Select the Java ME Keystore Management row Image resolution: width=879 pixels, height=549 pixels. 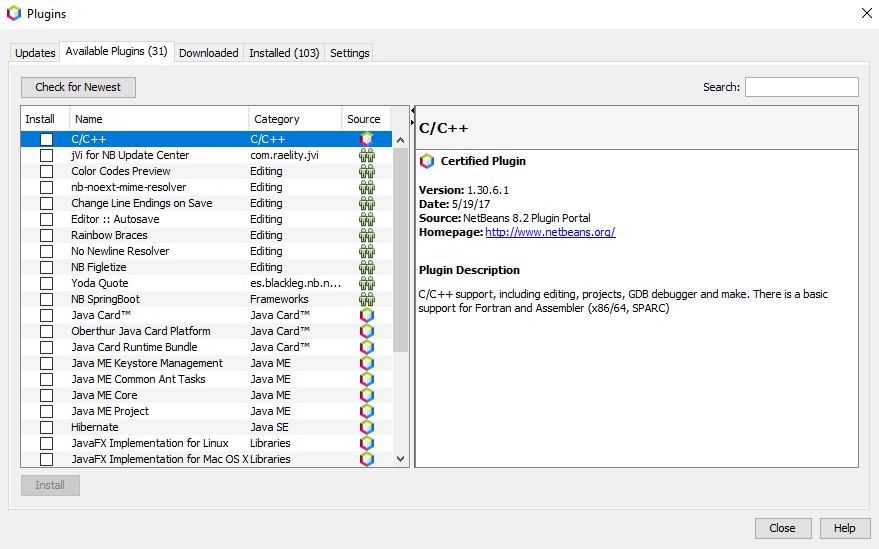[x=206, y=363]
